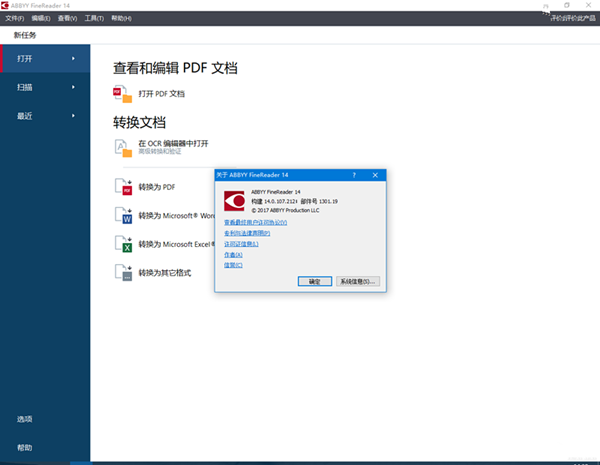The width and height of the screenshot is (600, 465).
Task: Click 转换为其它格式 text
Action: click(165, 272)
